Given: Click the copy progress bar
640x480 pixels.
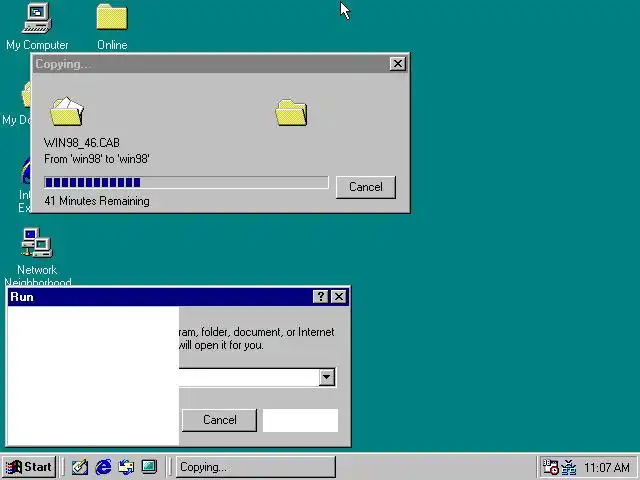Looking at the screenshot, I should (186, 182).
